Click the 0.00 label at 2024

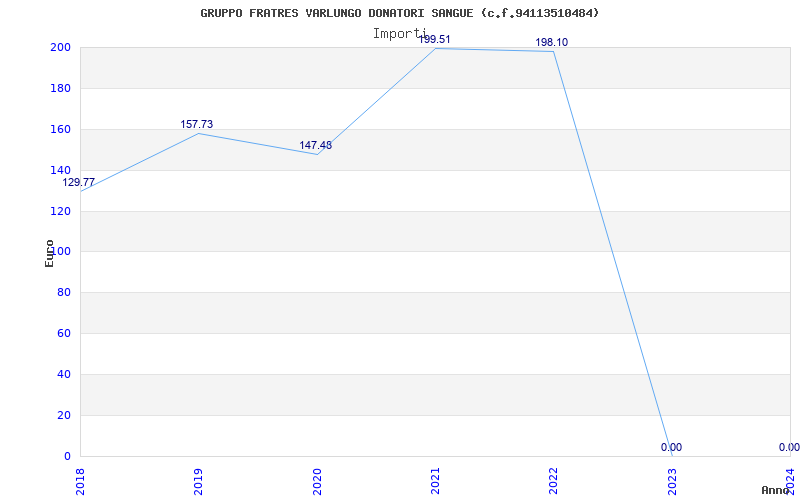point(789,447)
